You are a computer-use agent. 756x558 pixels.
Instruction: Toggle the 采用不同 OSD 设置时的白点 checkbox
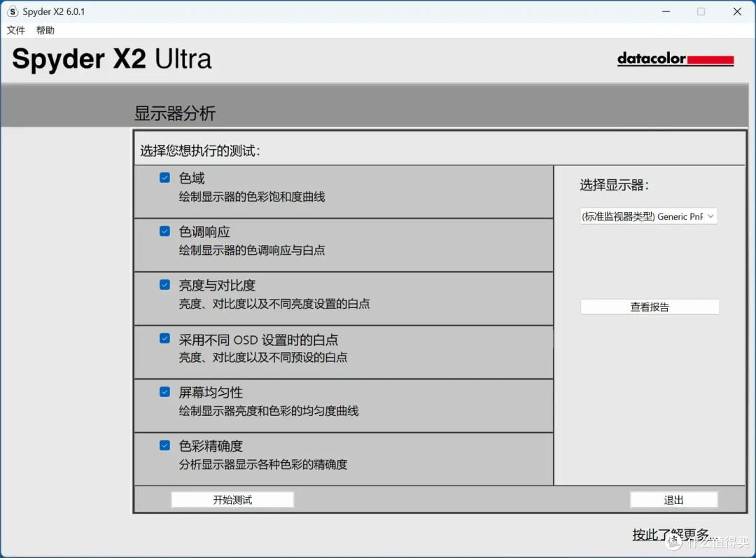pyautogui.click(x=165, y=338)
